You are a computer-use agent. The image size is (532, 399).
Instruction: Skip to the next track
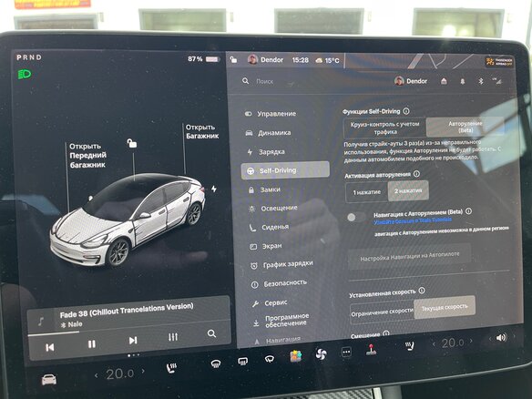(133, 341)
